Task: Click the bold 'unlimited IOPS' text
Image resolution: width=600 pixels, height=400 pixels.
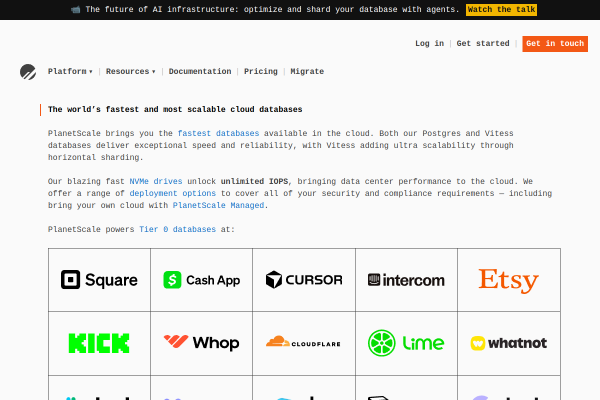Action: tap(254, 181)
